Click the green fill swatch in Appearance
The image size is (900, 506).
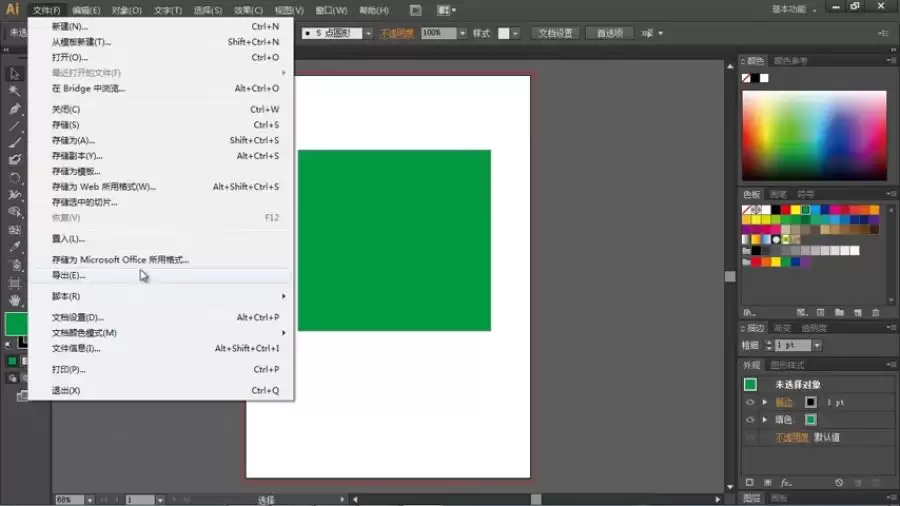pos(810,419)
